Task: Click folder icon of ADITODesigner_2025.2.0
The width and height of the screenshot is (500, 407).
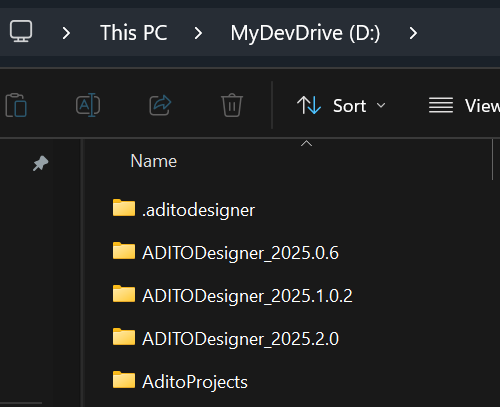Action: point(124,337)
